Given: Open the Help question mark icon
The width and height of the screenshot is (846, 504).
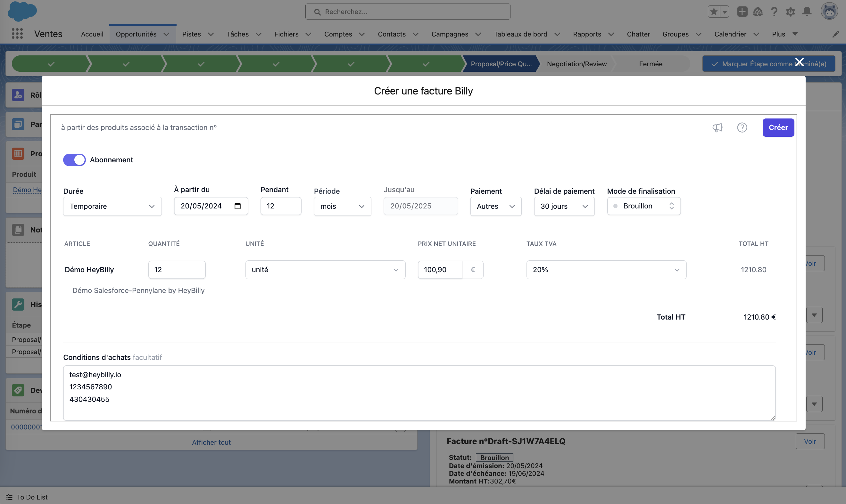Looking at the screenshot, I should [x=774, y=12].
